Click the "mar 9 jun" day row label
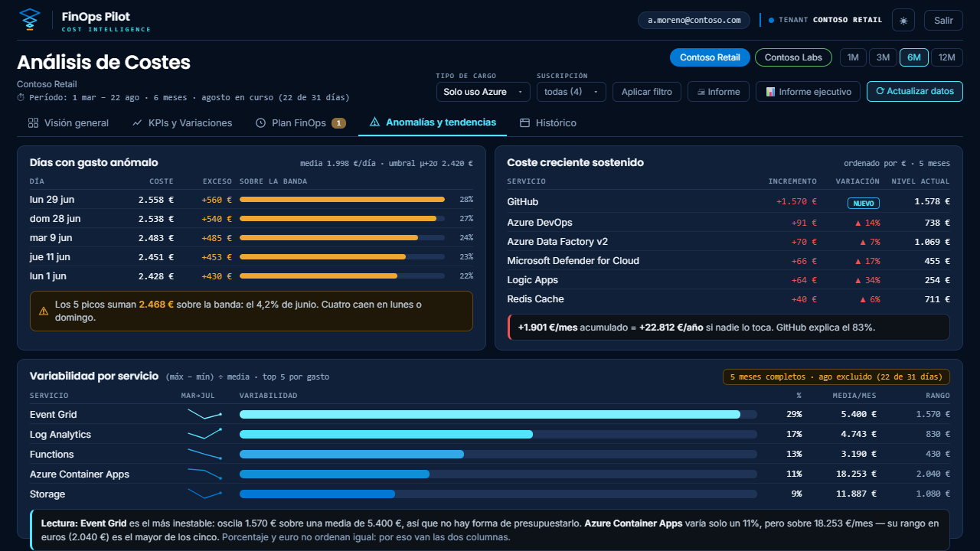This screenshot has height=551, width=980. click(x=51, y=238)
